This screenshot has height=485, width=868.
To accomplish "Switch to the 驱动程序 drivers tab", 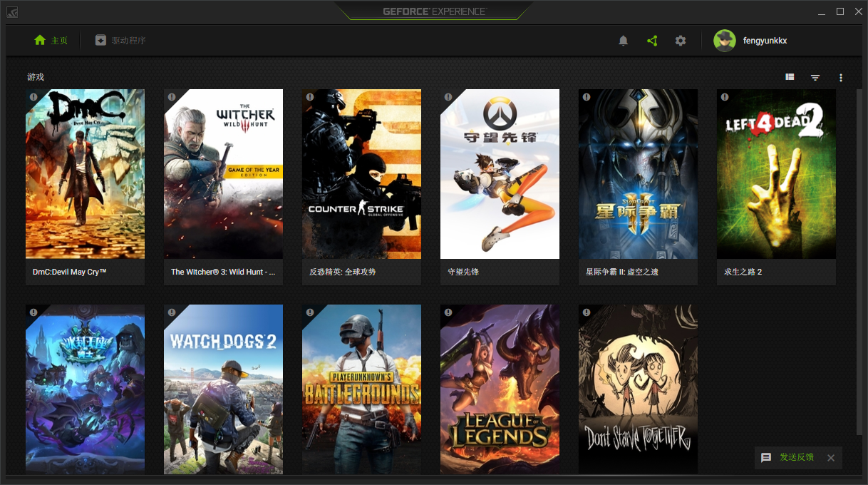I will [120, 41].
